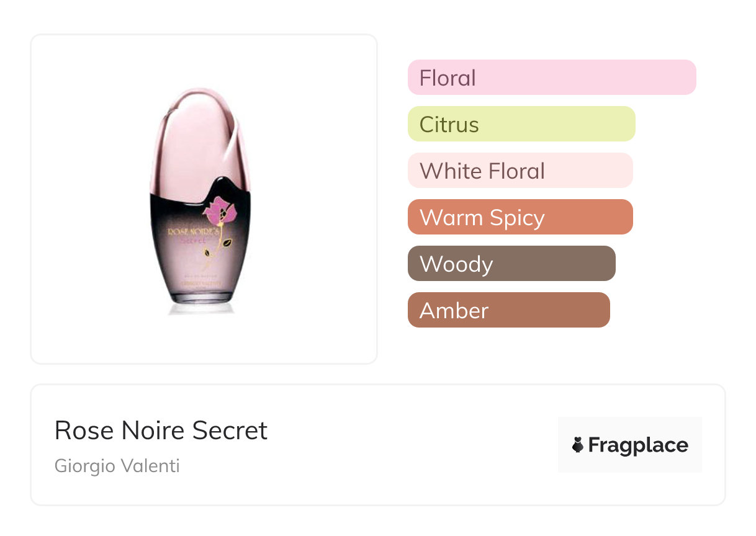Click the Fragplace wordmark text

(637, 445)
